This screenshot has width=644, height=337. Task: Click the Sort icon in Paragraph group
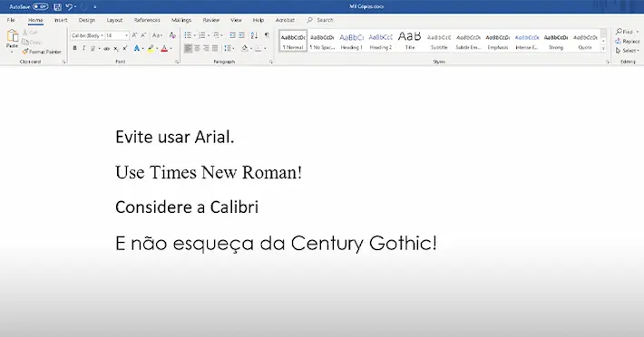click(254, 35)
